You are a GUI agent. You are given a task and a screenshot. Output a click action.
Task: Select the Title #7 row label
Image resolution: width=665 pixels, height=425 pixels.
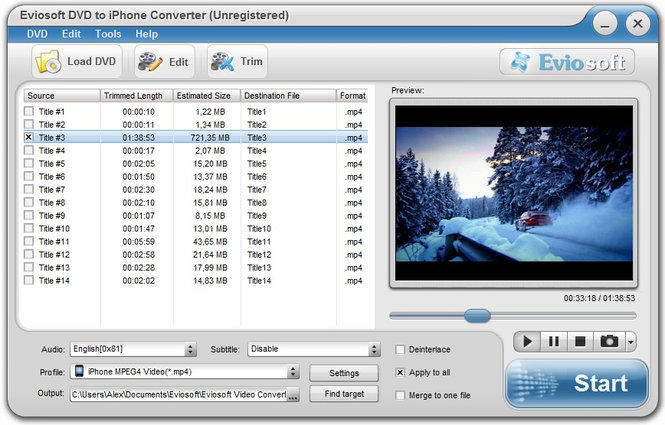[x=52, y=190]
